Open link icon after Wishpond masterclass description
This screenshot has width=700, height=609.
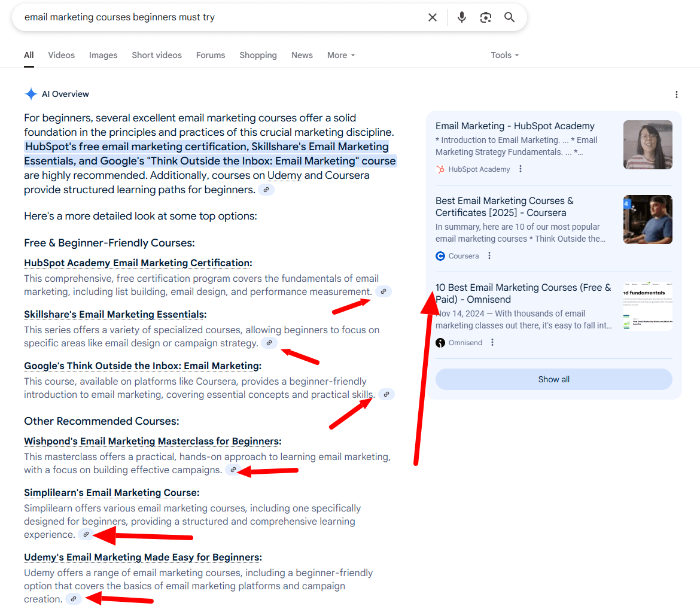(x=233, y=470)
